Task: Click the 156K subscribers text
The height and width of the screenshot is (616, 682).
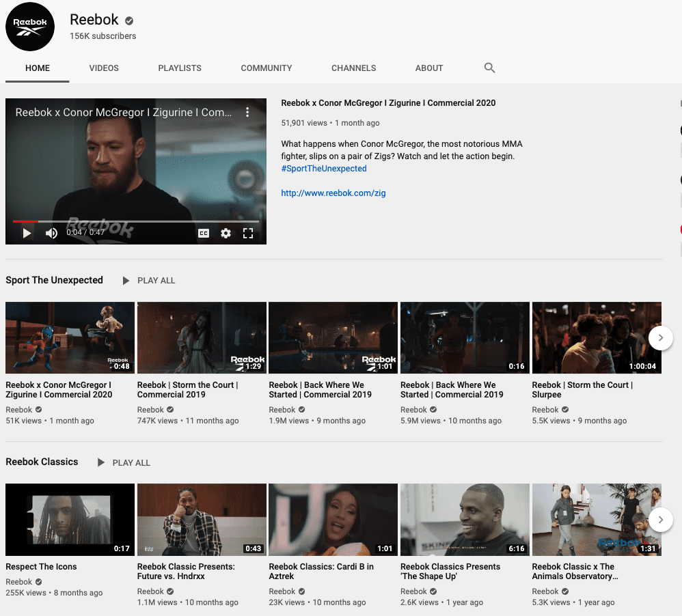Action: (103, 36)
